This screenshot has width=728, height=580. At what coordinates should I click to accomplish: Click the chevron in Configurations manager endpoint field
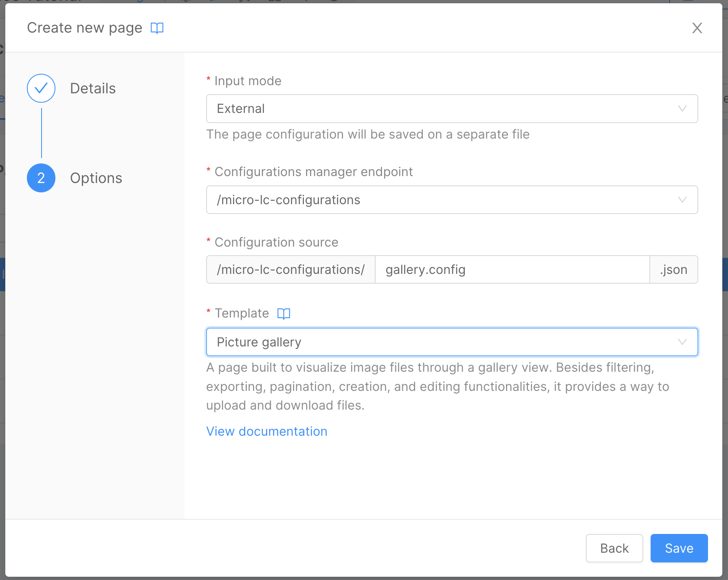point(682,200)
